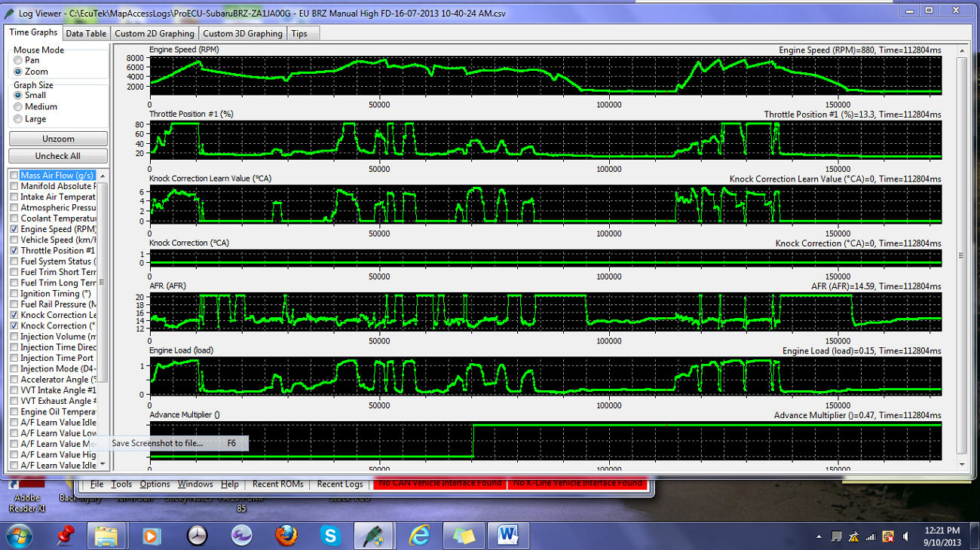Image resolution: width=980 pixels, height=550 pixels.
Task: Open Internet Explorer in the taskbar
Action: (x=419, y=536)
